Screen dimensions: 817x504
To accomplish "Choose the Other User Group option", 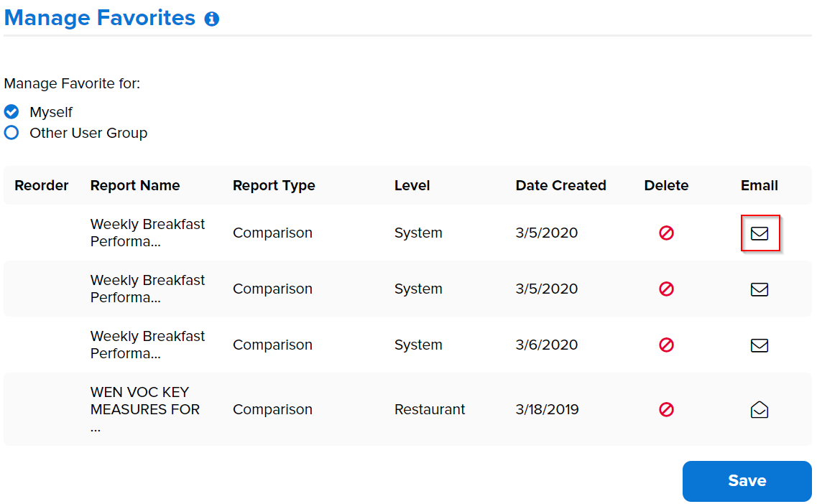I will 11,133.
